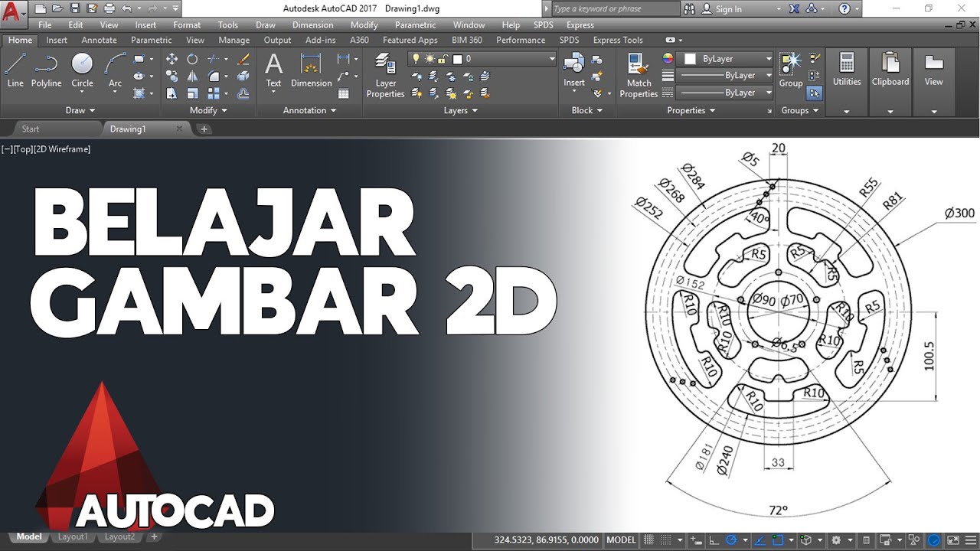This screenshot has width=980, height=551.
Task: Open Layer Properties manager
Action: (x=385, y=75)
